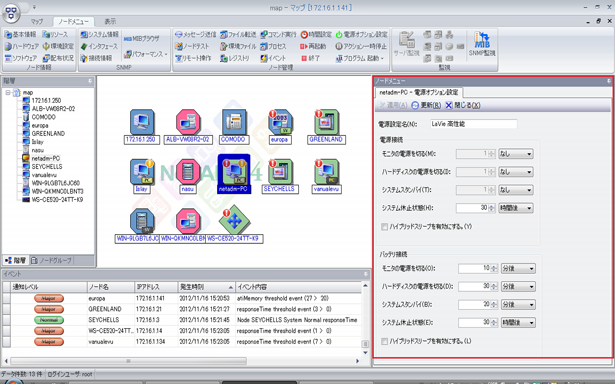Viewport: 615px width, 384px height.
Task: Click 終了 to shut down the node
Action: coord(311,58)
